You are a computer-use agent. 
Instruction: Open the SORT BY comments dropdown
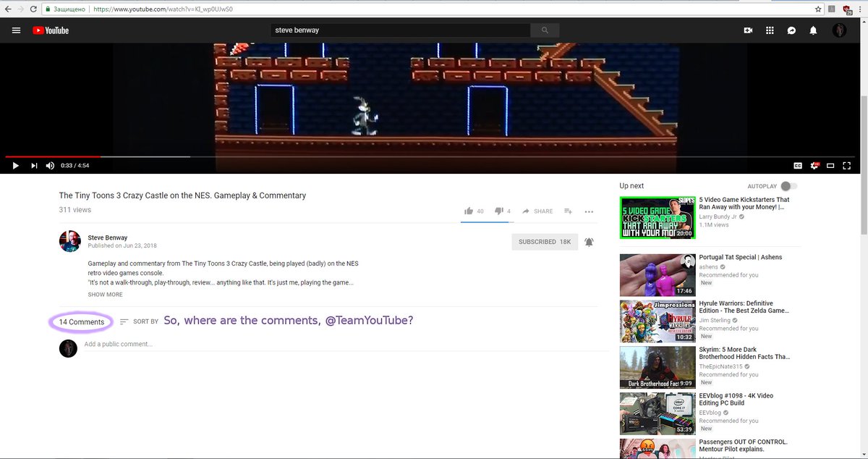click(139, 321)
